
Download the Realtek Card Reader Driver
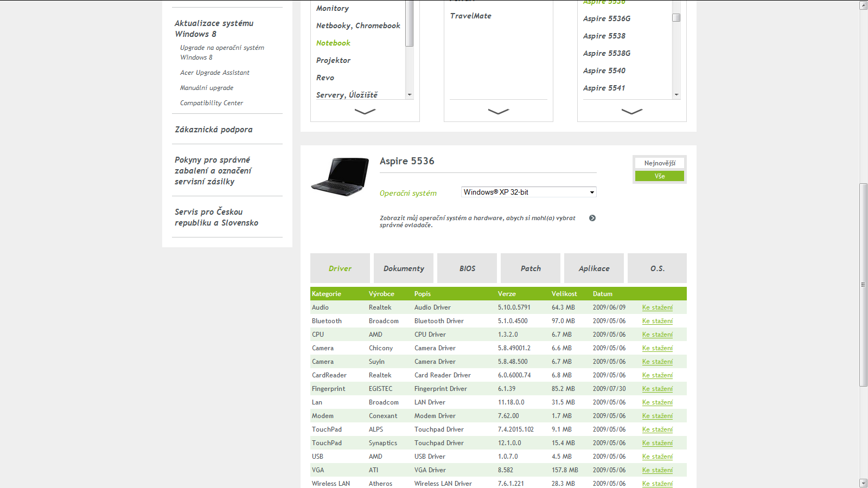point(658,375)
